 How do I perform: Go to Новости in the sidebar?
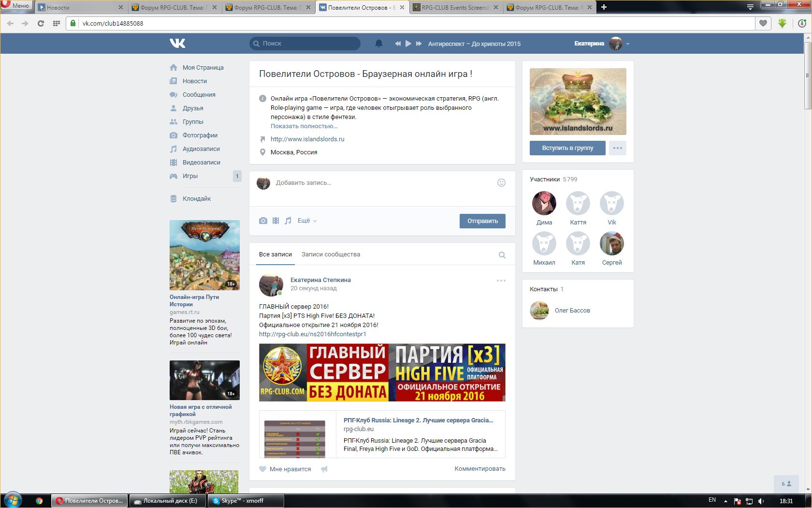point(195,81)
